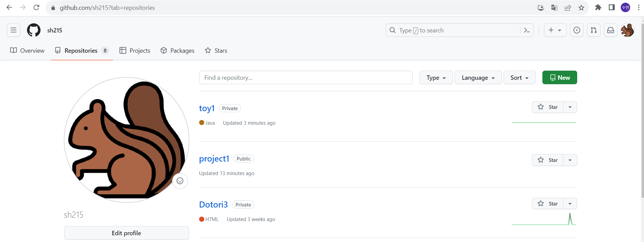Select the Repositories tab
The height and width of the screenshot is (242, 644).
click(82, 50)
